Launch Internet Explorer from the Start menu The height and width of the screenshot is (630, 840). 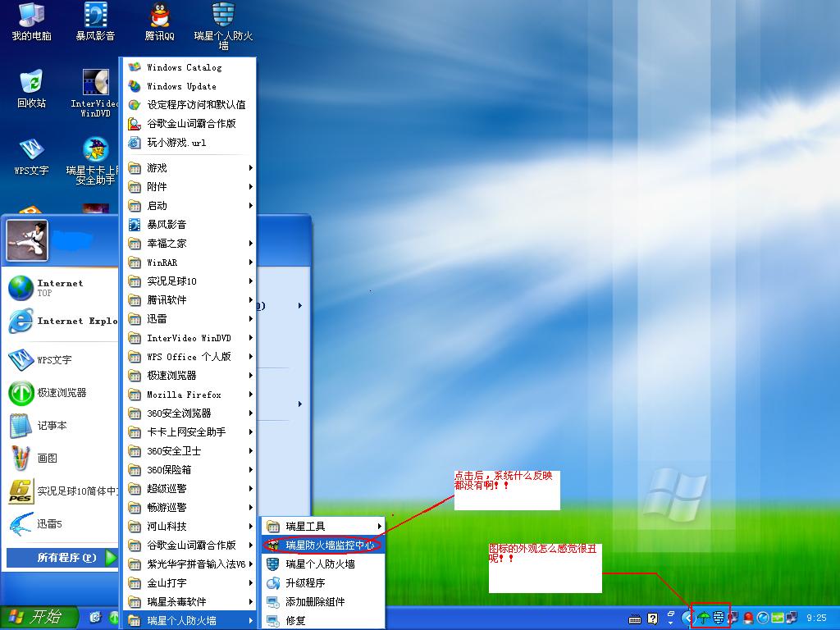point(62,321)
